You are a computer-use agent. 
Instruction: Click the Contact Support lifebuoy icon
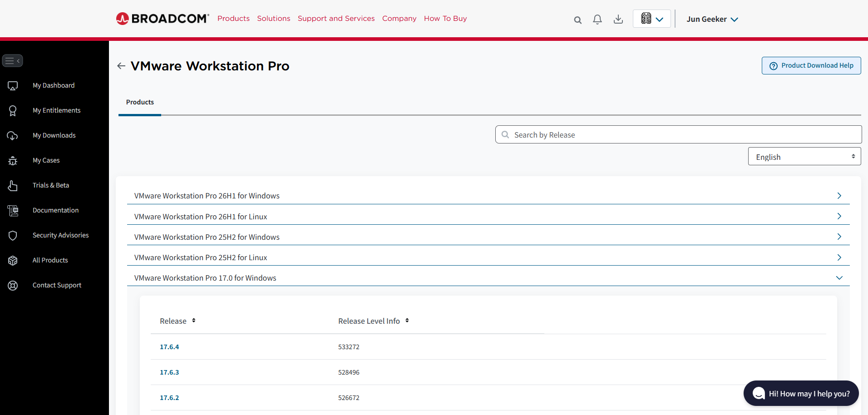[x=13, y=285]
